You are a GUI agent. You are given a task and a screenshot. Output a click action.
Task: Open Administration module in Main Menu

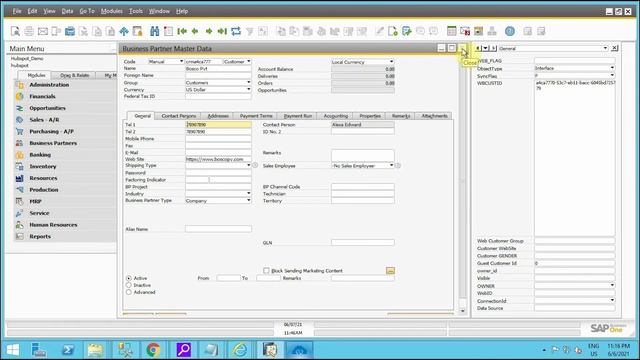pos(49,85)
